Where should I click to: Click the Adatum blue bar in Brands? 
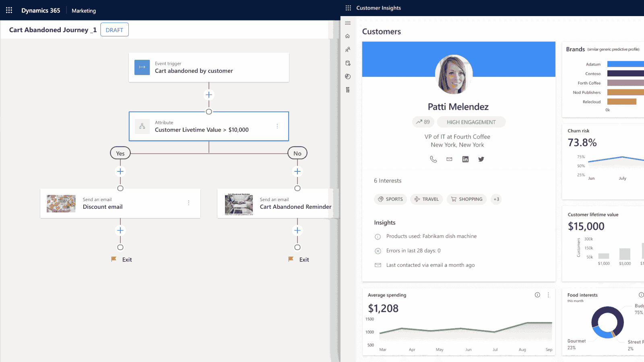pos(625,64)
